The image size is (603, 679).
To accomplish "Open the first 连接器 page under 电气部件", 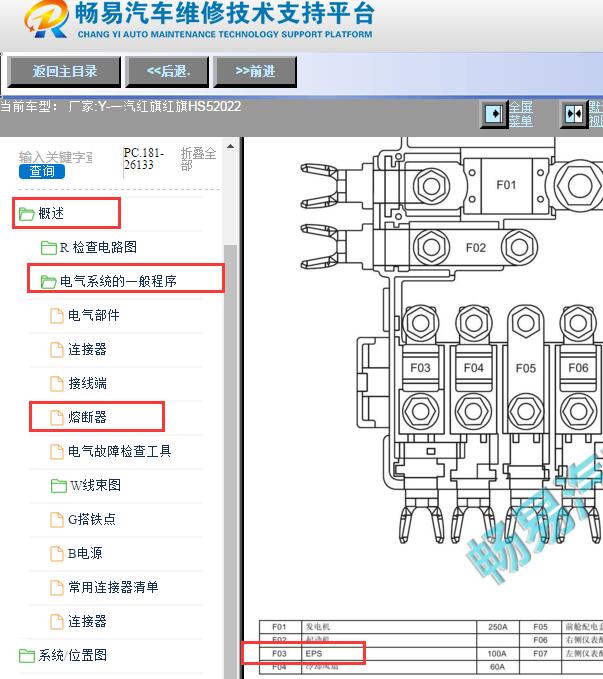I will tap(87, 349).
